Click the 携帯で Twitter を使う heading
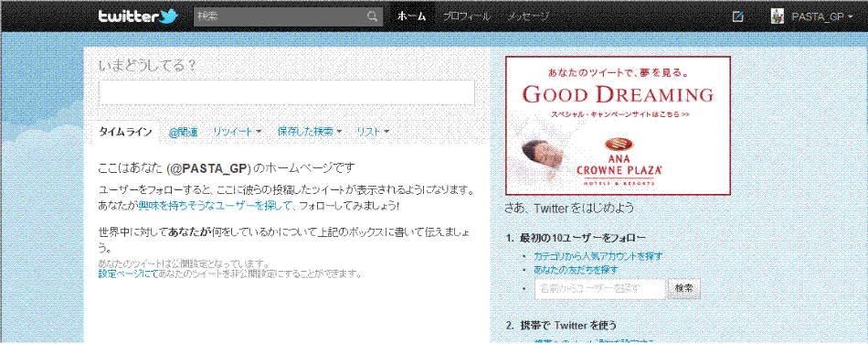868x344 pixels. click(567, 325)
